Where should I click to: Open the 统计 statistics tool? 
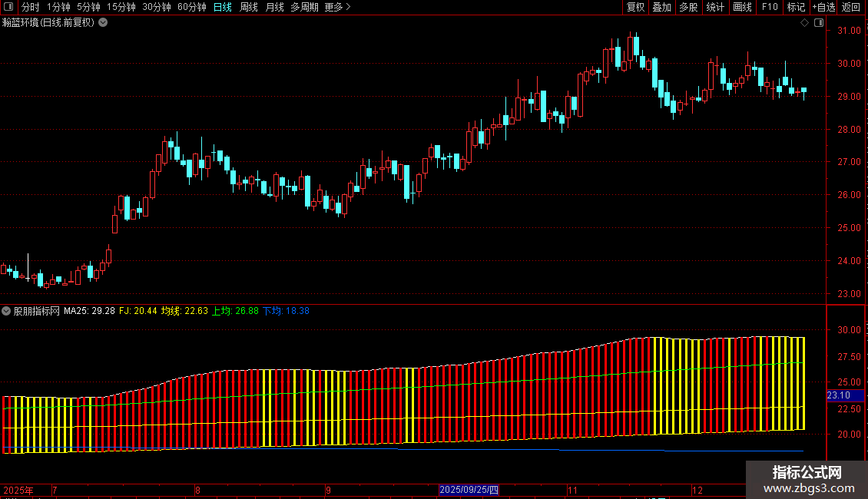tap(714, 7)
